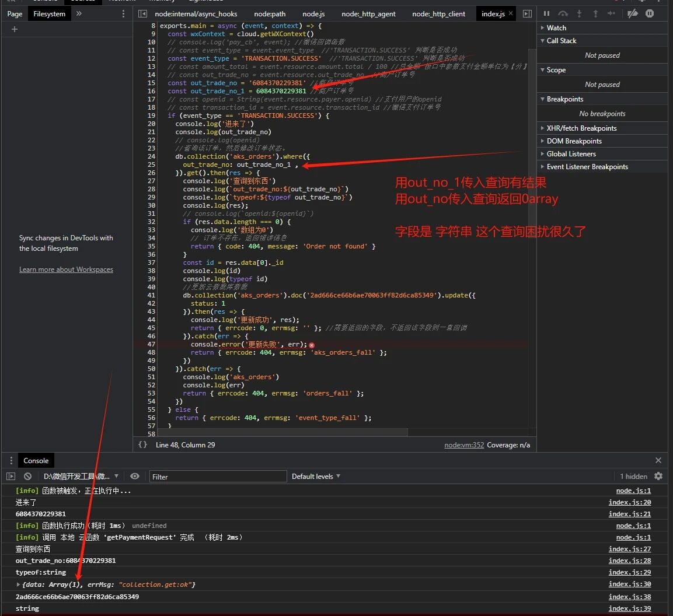The height and width of the screenshot is (616, 673).
Task: Open node:internal/async_hooks tab
Action: click(196, 14)
